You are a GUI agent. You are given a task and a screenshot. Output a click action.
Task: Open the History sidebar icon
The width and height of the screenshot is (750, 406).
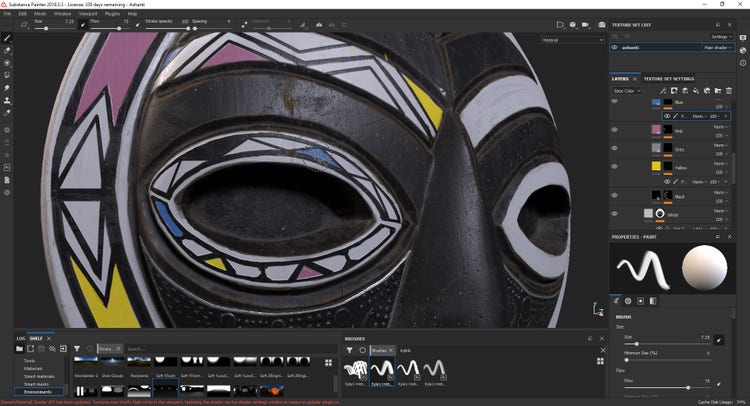click(743, 63)
